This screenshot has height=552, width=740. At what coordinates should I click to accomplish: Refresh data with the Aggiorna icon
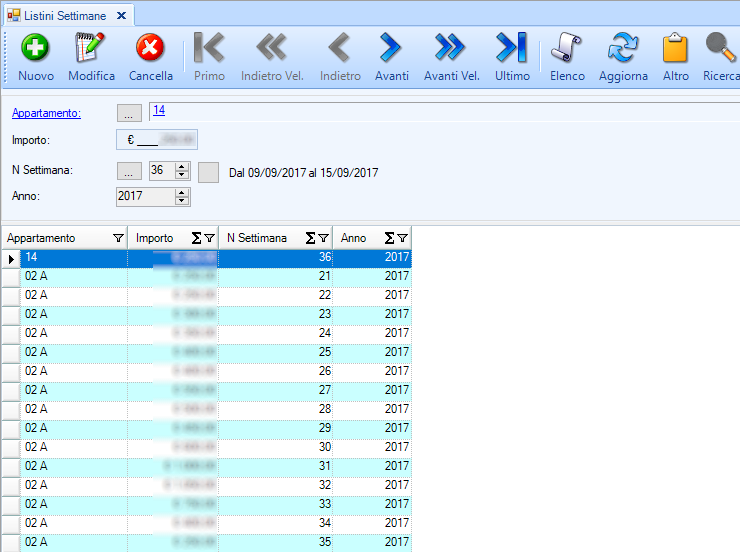(x=623, y=48)
